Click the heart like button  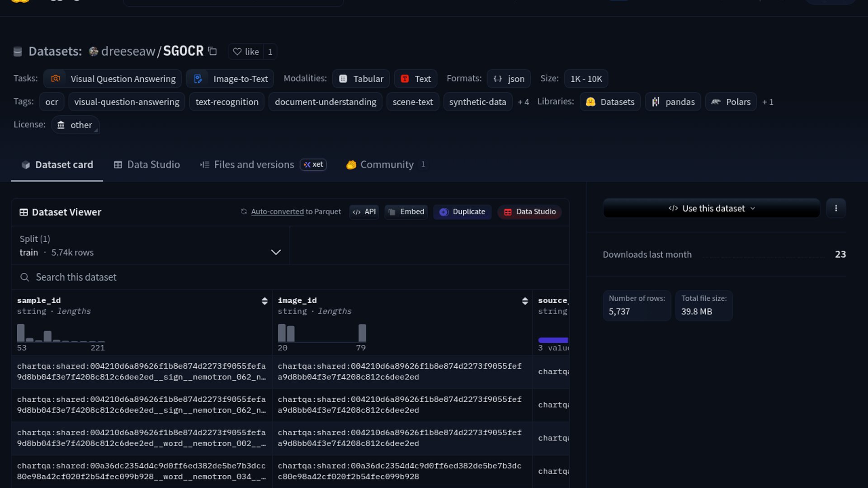pyautogui.click(x=246, y=52)
